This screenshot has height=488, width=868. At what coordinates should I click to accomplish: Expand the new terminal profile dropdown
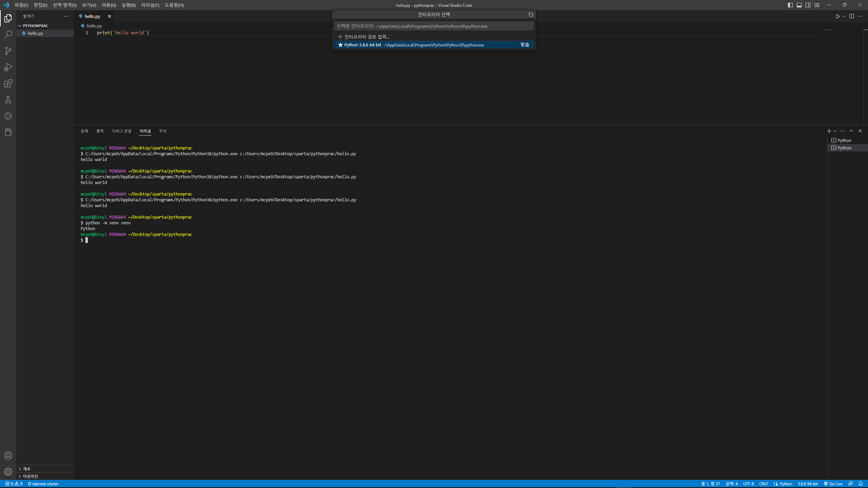(835, 131)
